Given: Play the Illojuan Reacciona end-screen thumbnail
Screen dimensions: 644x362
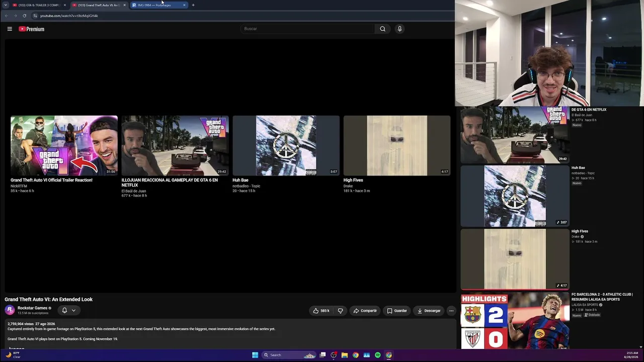Looking at the screenshot, I should pyautogui.click(x=175, y=145).
